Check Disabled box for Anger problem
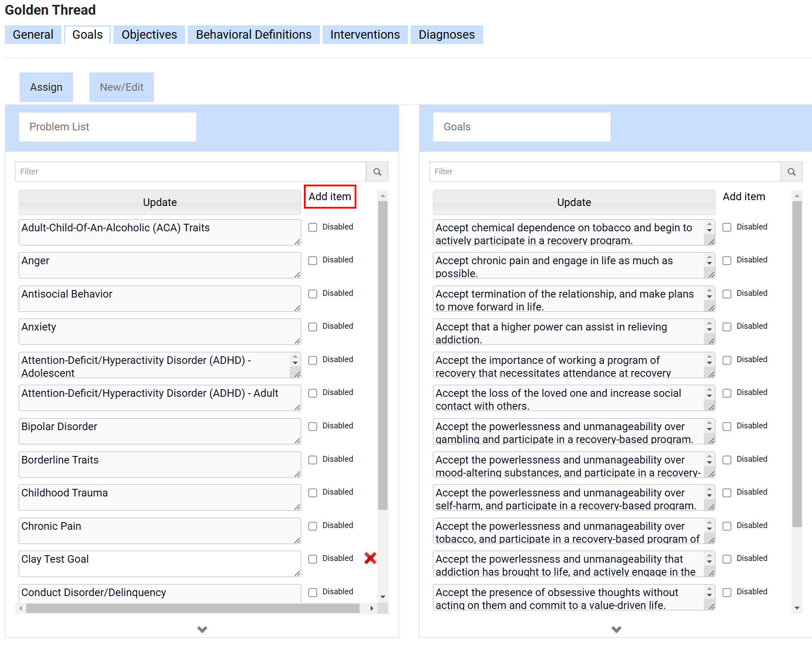This screenshot has width=812, height=649. click(x=313, y=260)
